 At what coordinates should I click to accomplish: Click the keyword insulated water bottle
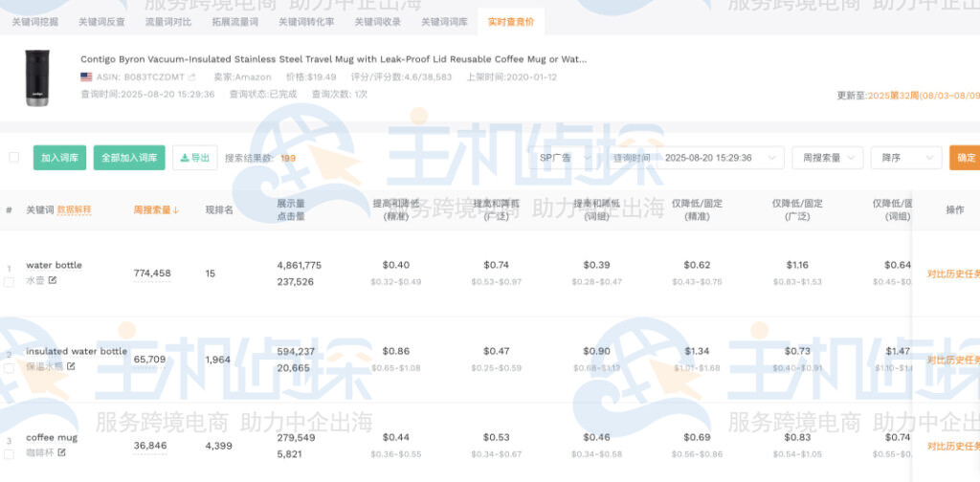[x=77, y=352]
